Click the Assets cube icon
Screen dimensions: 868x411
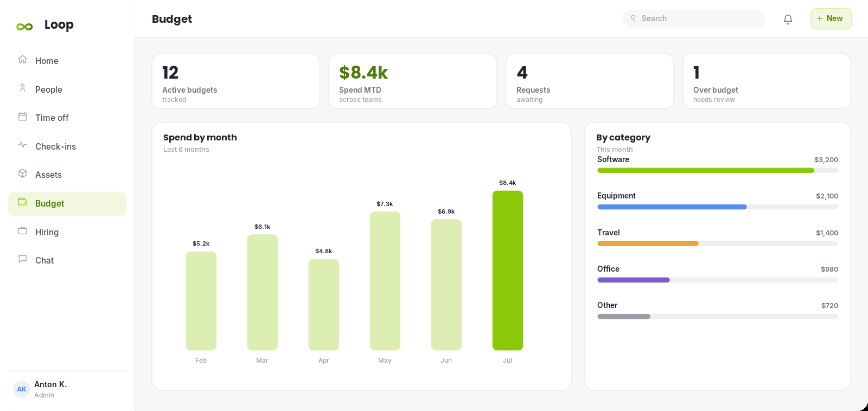pyautogui.click(x=22, y=173)
